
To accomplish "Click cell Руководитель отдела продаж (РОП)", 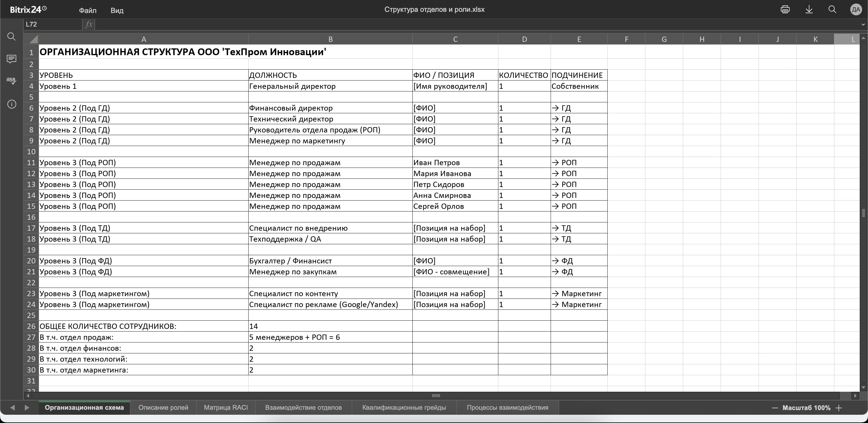I will point(330,130).
